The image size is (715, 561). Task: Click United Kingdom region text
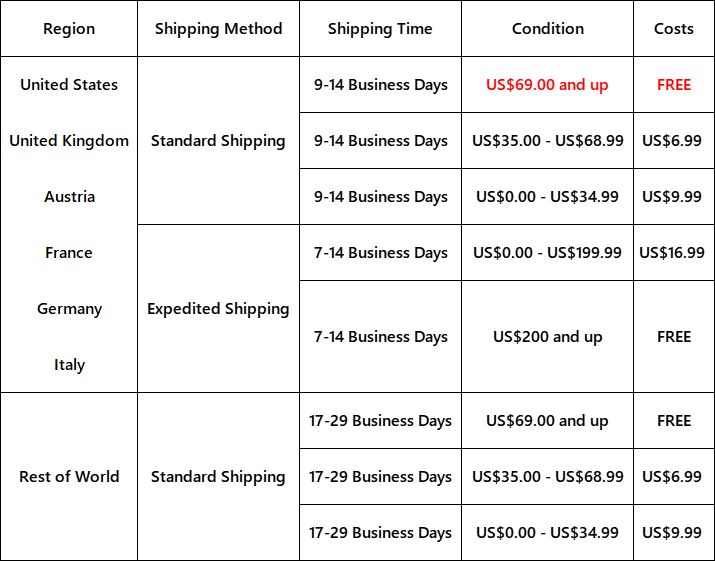(69, 141)
